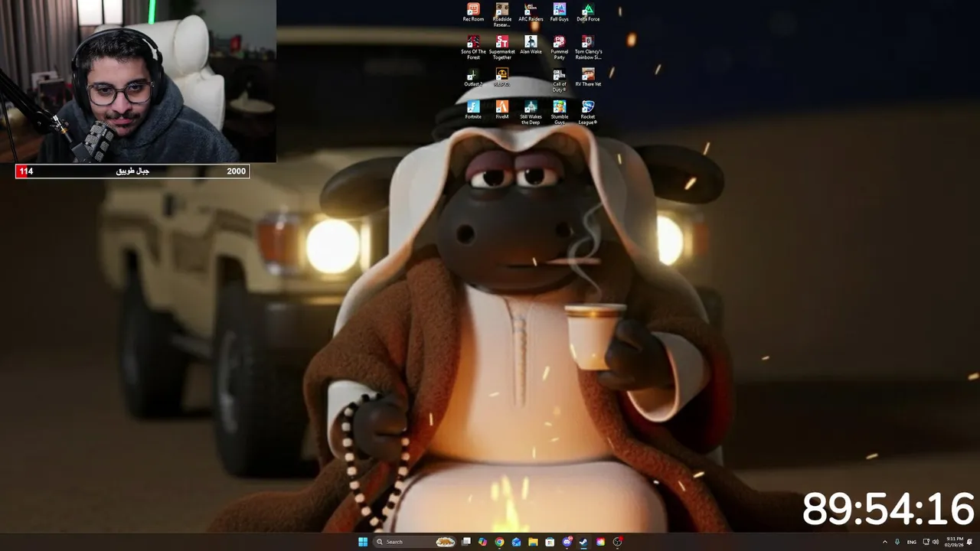Viewport: 980px width, 551px height.
Task: Open the Rec Room desktop shortcut
Action: click(x=473, y=12)
